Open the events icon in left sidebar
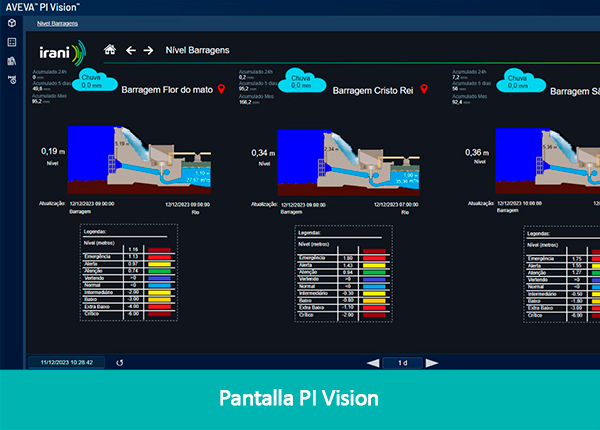The image size is (600, 430). (12, 79)
